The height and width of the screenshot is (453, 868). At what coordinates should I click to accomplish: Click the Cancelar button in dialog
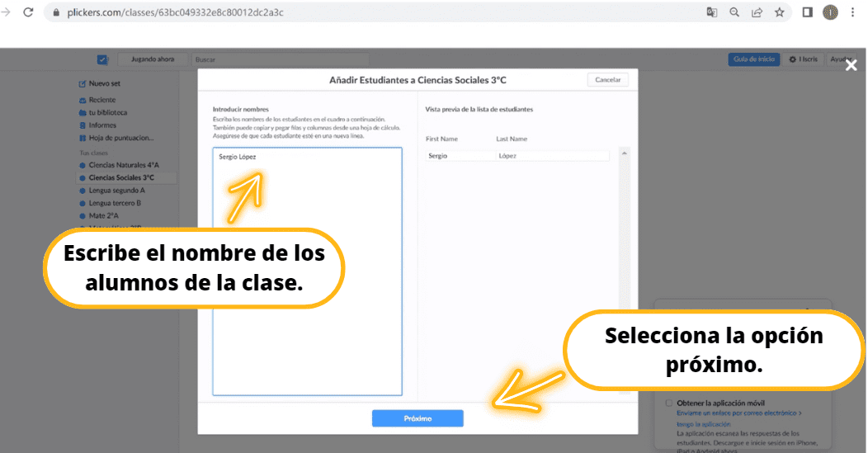point(607,80)
